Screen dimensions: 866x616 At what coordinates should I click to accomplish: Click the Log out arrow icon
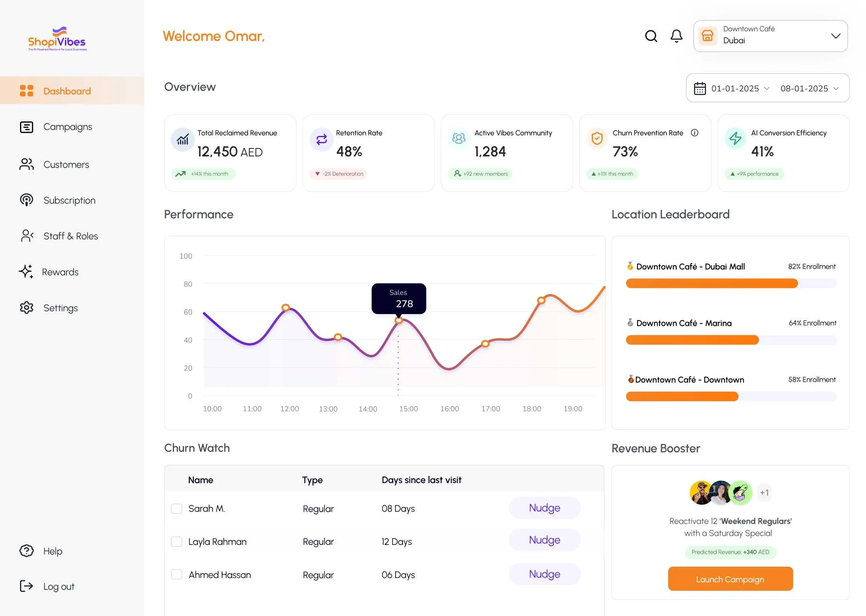tap(26, 586)
